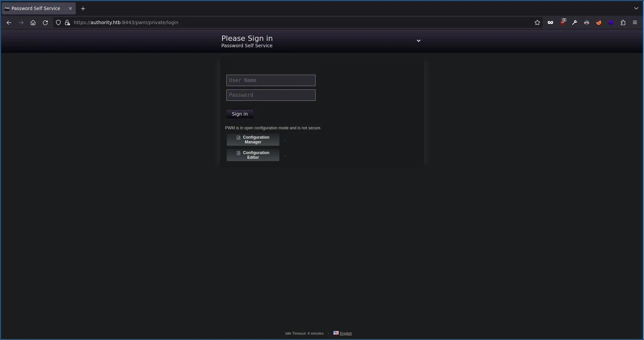
Task: Open the purple extension icon in toolbar
Action: (x=611, y=22)
